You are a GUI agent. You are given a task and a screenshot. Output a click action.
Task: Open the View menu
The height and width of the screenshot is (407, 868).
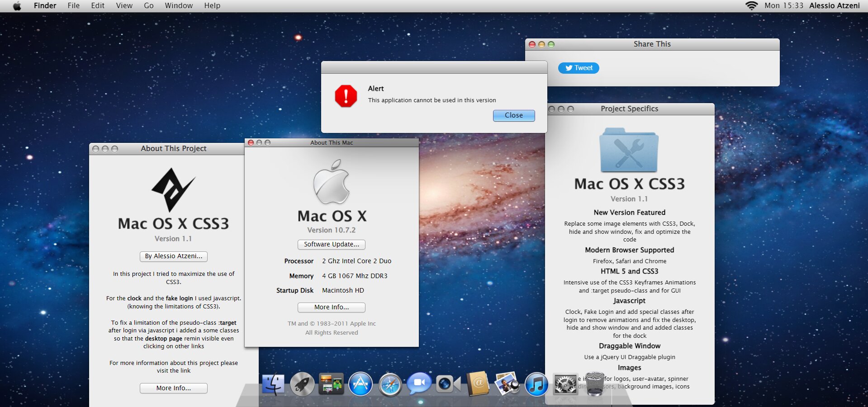124,6
